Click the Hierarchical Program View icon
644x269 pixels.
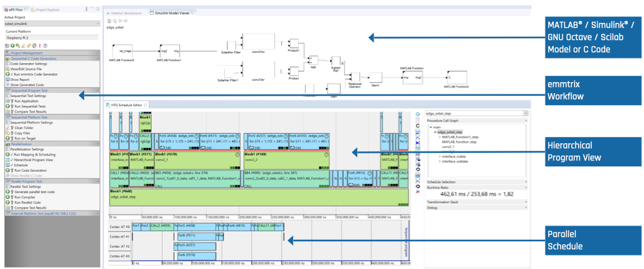(7, 160)
